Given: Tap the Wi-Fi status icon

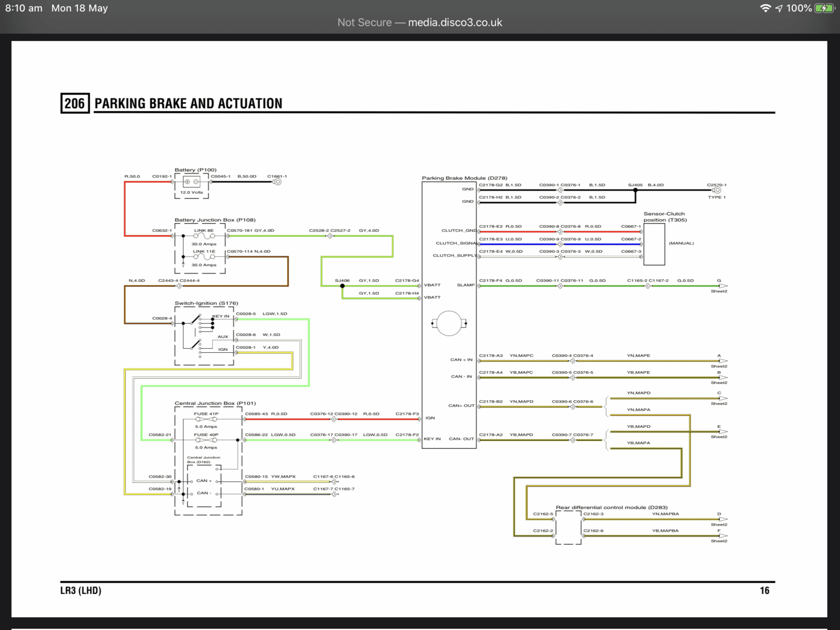Looking at the screenshot, I should (x=765, y=8).
